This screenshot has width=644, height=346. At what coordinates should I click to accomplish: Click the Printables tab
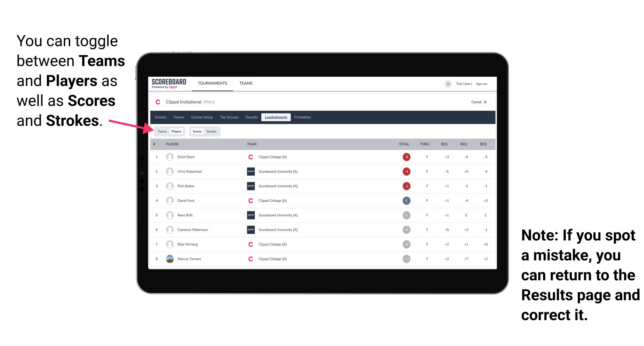(x=303, y=117)
